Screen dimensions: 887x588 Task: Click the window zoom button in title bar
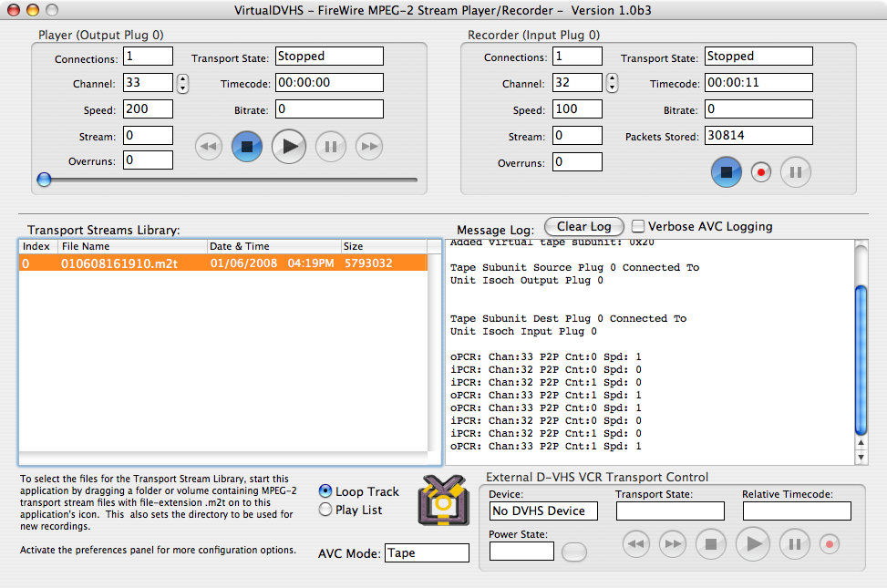pos(52,10)
